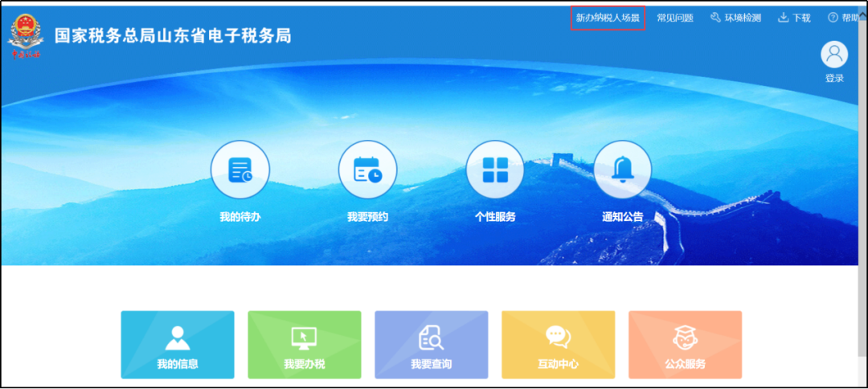868x389 pixels.
Task: Open 我要预约 calendar icon
Action: tap(367, 170)
